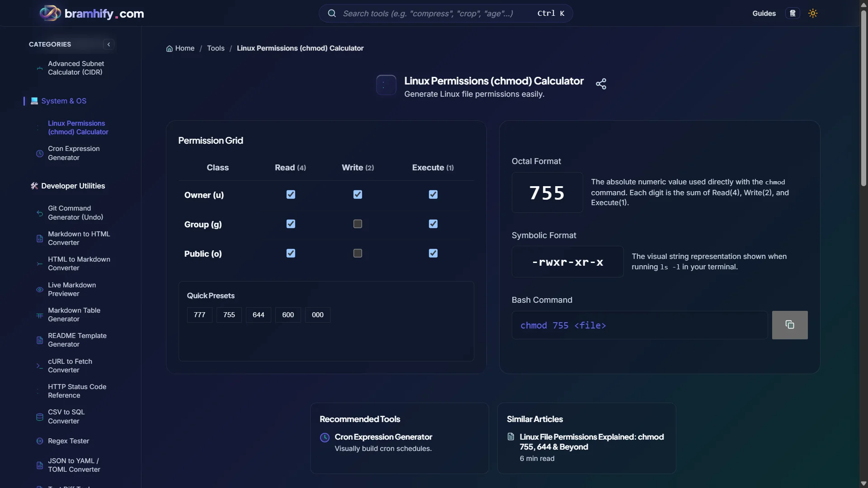Click the Live Markdown Previewer eye icon

click(40, 289)
